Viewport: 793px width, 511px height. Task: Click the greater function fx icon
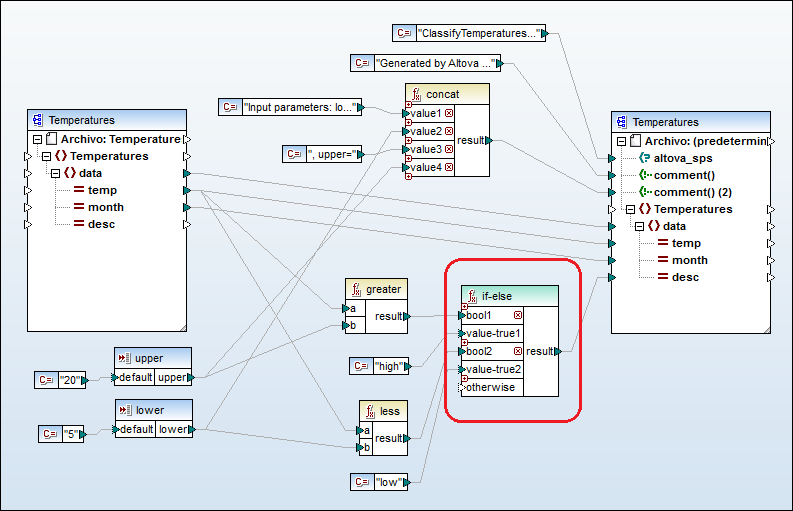point(356,289)
